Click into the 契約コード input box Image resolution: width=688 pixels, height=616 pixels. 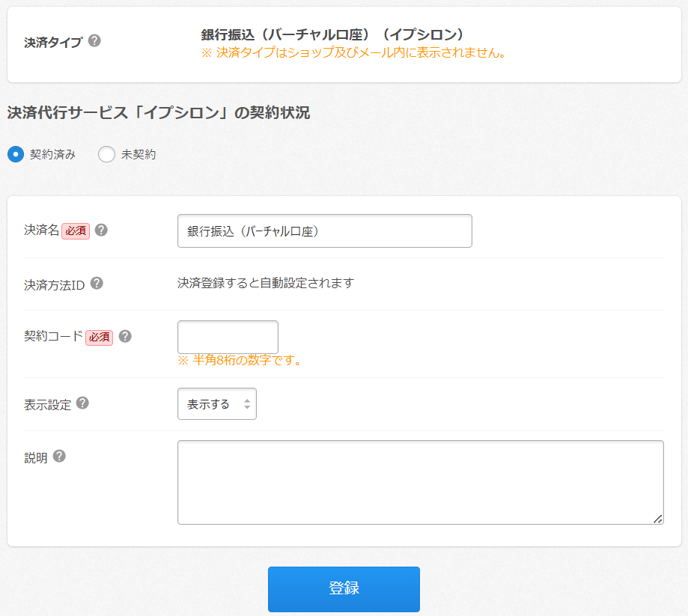(228, 337)
